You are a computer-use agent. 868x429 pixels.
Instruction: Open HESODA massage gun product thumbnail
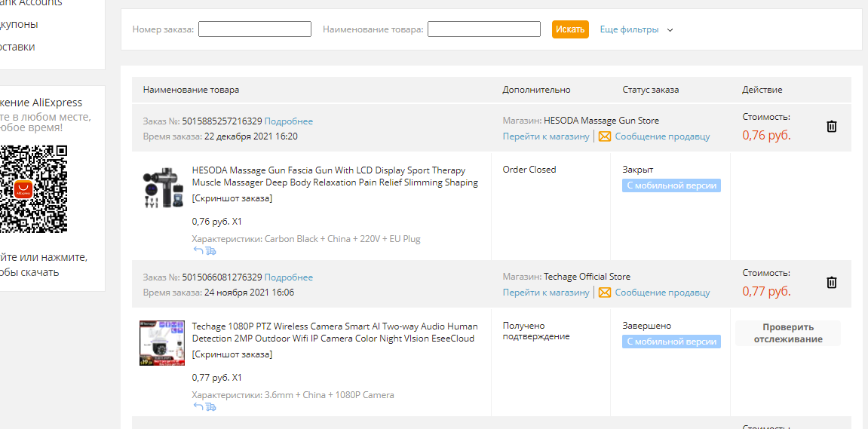pos(161,188)
